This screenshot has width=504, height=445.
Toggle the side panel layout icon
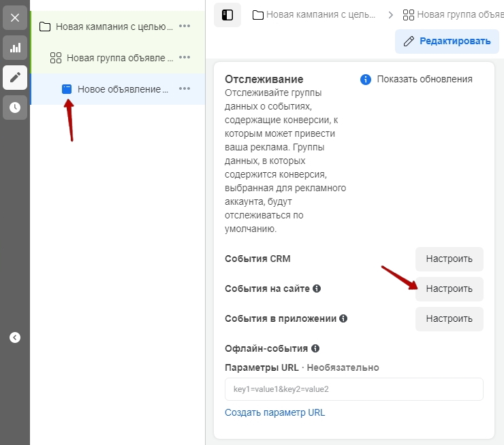[x=227, y=15]
